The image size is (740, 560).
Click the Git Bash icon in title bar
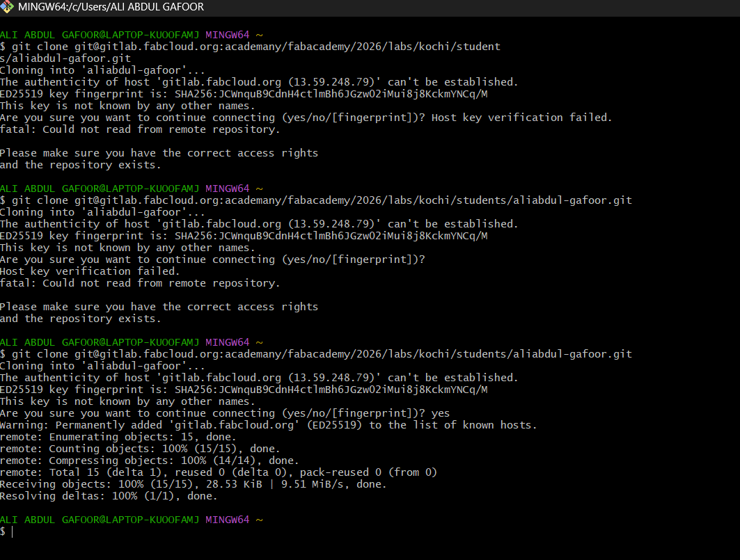tap(8, 8)
